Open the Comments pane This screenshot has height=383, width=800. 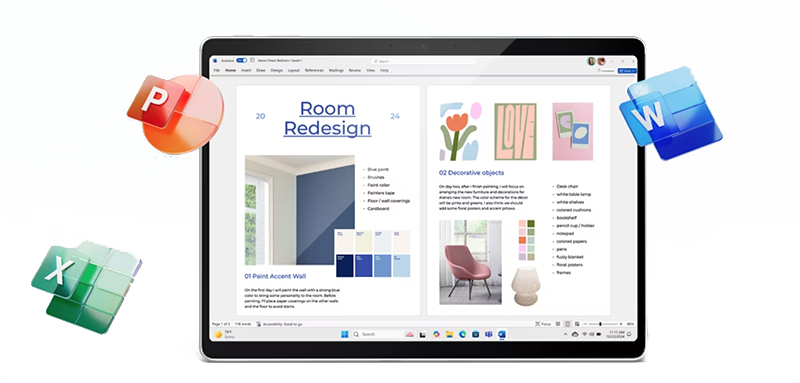[606, 71]
